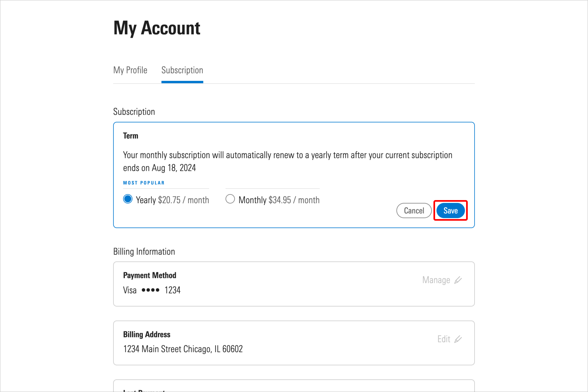Click the renewal notice ending Aug 18, 2024
This screenshot has width=588, height=392.
click(287, 161)
